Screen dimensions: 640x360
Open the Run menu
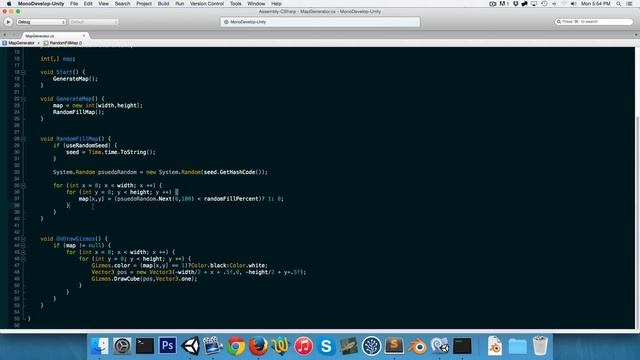[180, 4]
